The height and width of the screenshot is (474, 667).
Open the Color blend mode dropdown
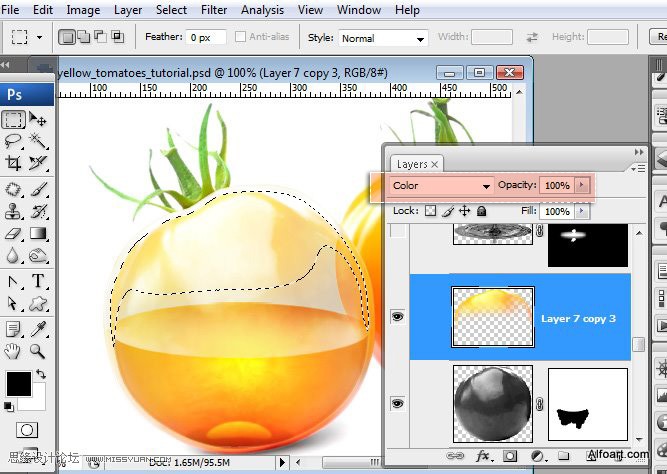click(443, 185)
